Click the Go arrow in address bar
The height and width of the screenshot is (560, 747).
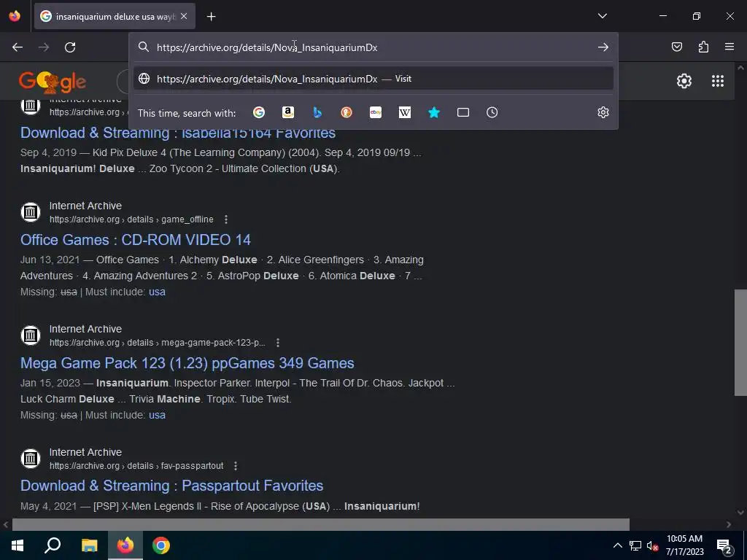[603, 47]
